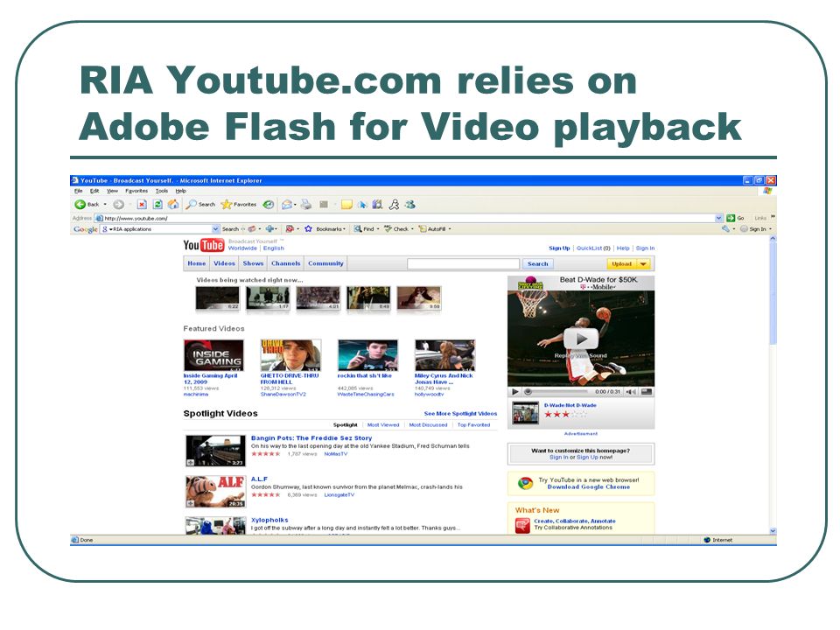840x630 pixels.
Task: Click the yellow Upload button
Action: pos(621,264)
